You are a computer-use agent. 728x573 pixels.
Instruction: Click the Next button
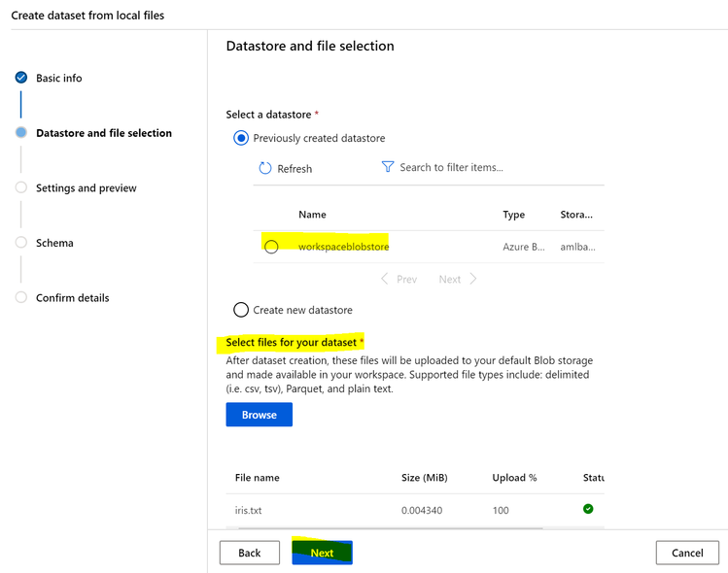pyautogui.click(x=322, y=553)
